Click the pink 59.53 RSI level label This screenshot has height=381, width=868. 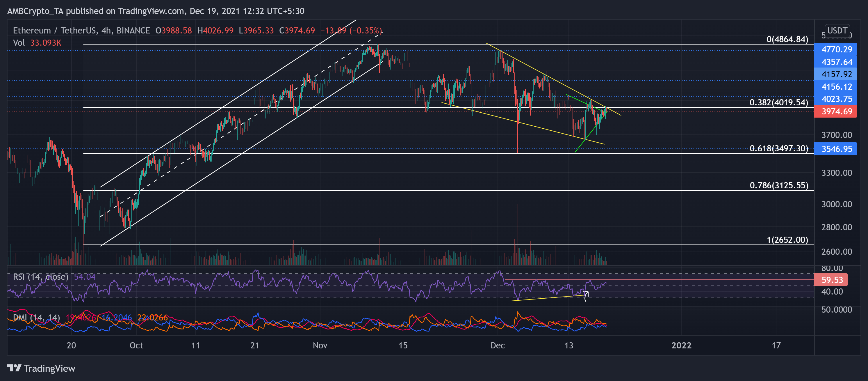click(831, 280)
